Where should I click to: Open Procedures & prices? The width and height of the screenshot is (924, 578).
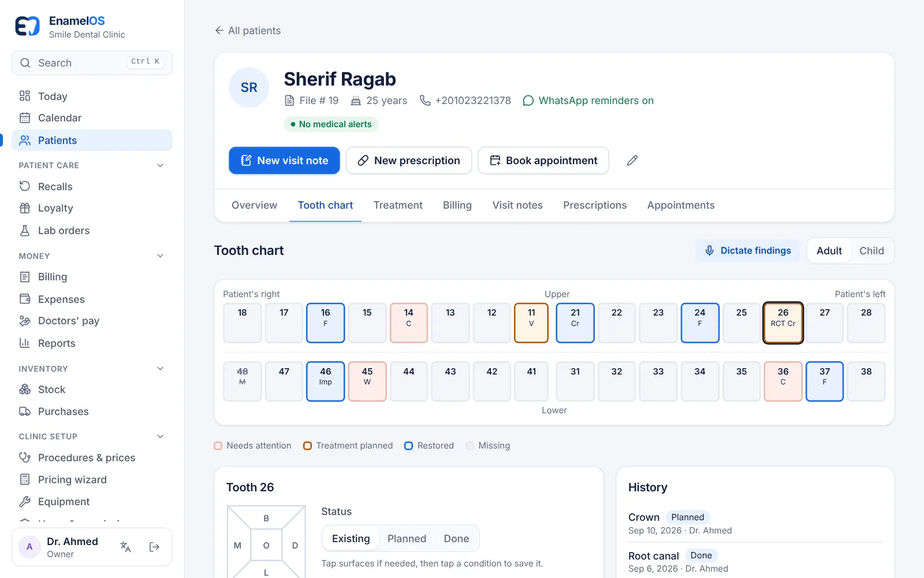pyautogui.click(x=92, y=458)
